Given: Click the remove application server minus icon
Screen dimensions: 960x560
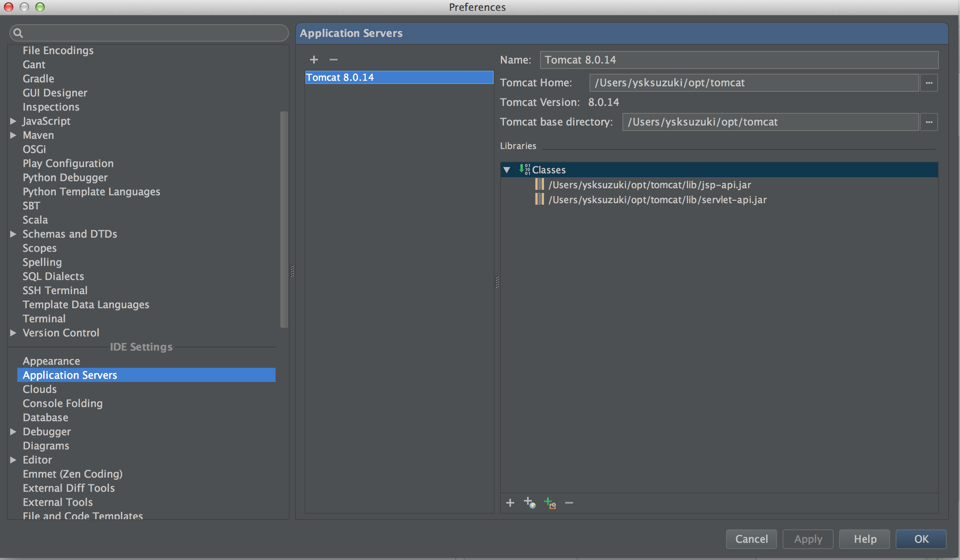Looking at the screenshot, I should click(x=334, y=60).
